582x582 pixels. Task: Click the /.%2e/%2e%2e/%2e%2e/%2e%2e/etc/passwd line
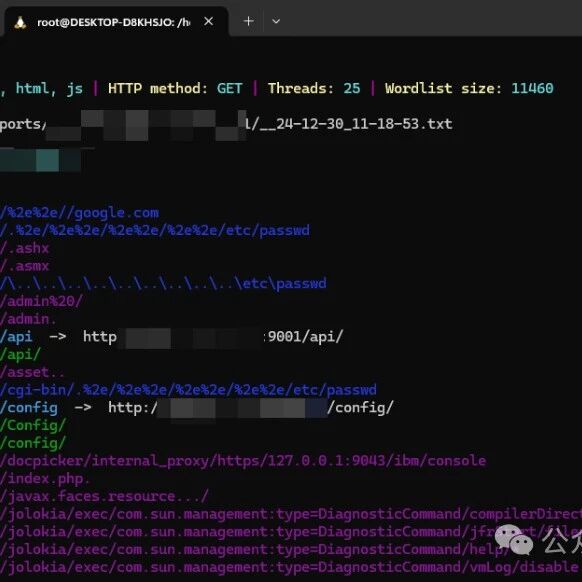coord(155,231)
